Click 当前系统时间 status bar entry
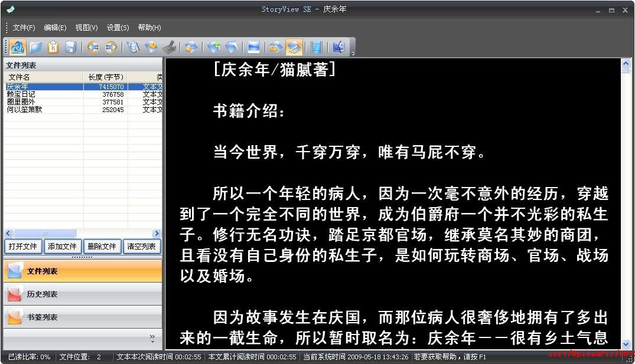Viewport: 635px width, 364px height. click(356, 357)
